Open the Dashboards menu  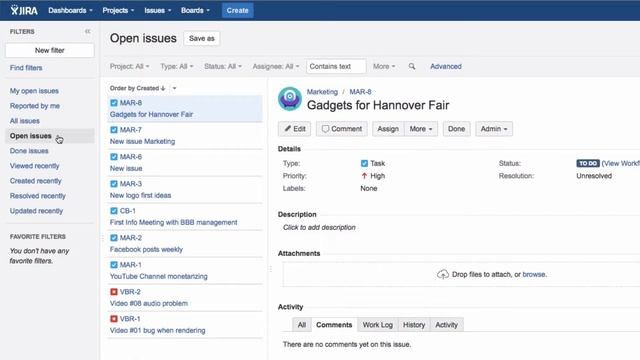click(x=70, y=10)
